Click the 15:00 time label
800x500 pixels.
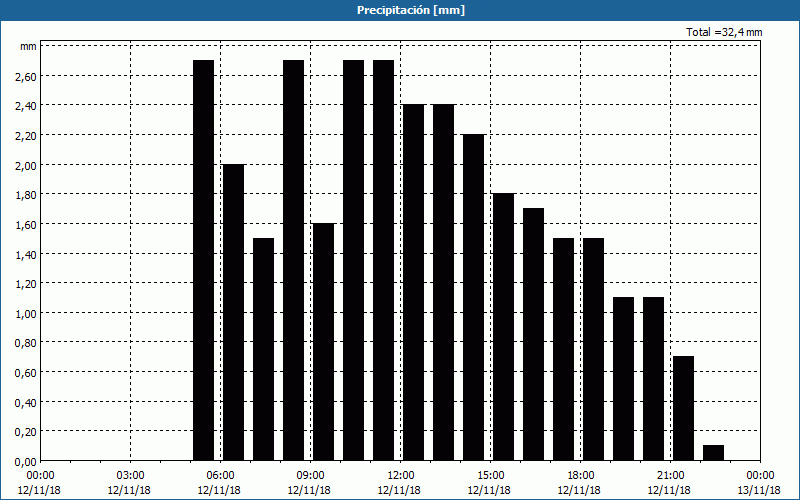(490, 476)
